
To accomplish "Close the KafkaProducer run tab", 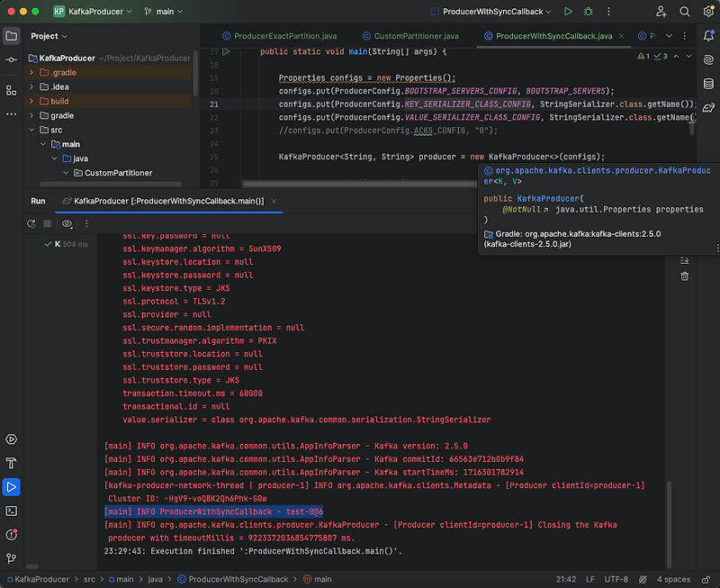I will point(274,201).
